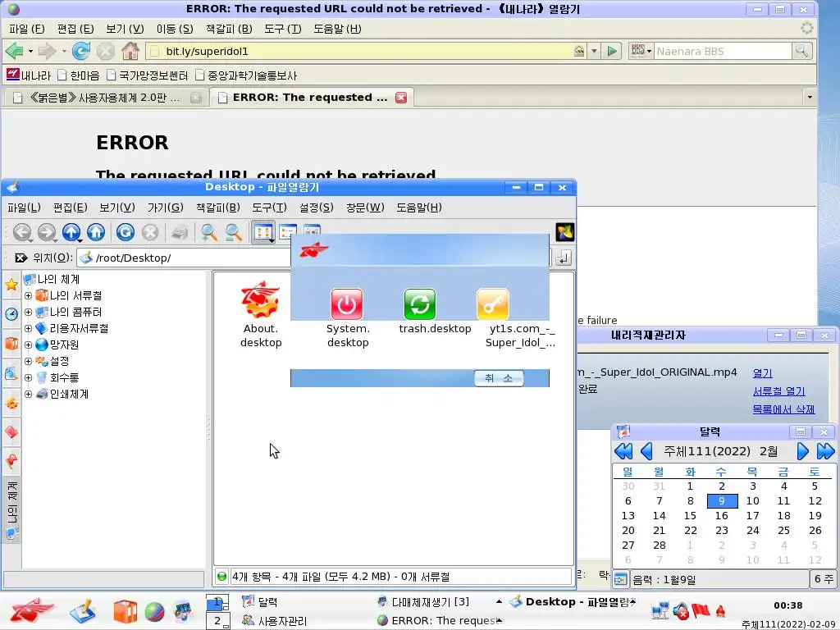The width and height of the screenshot is (840, 630).
Task: Open the history clock sidebar panel
Action: tap(11, 314)
